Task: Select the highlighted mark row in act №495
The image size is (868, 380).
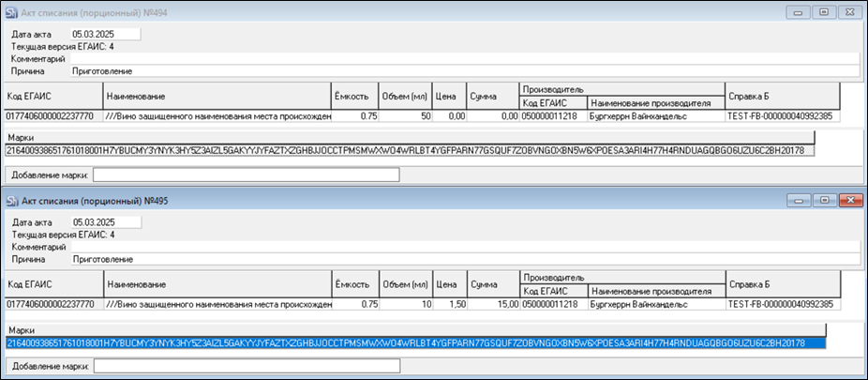Action: point(412,343)
